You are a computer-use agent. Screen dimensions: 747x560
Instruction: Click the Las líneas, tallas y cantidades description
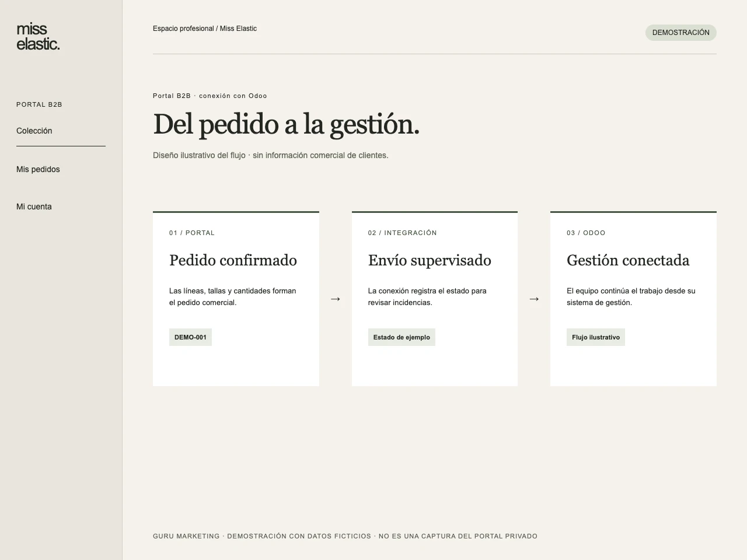coord(233,296)
